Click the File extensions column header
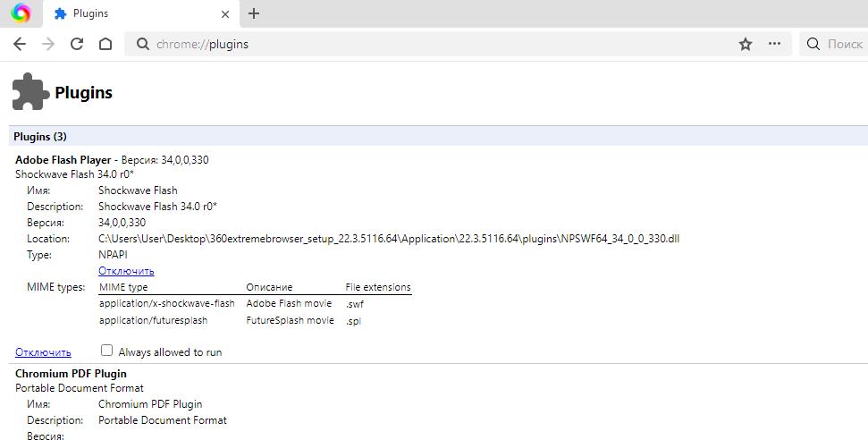The width and height of the screenshot is (868, 440). (x=378, y=287)
